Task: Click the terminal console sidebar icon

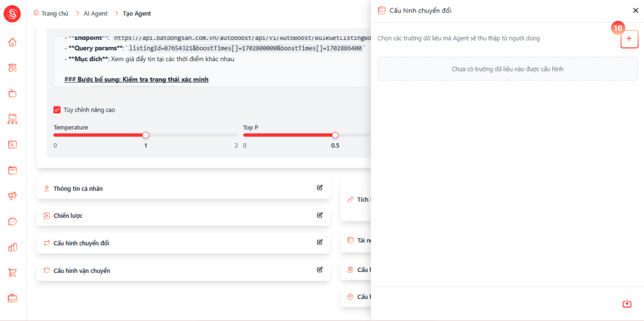Action: click(x=12, y=144)
